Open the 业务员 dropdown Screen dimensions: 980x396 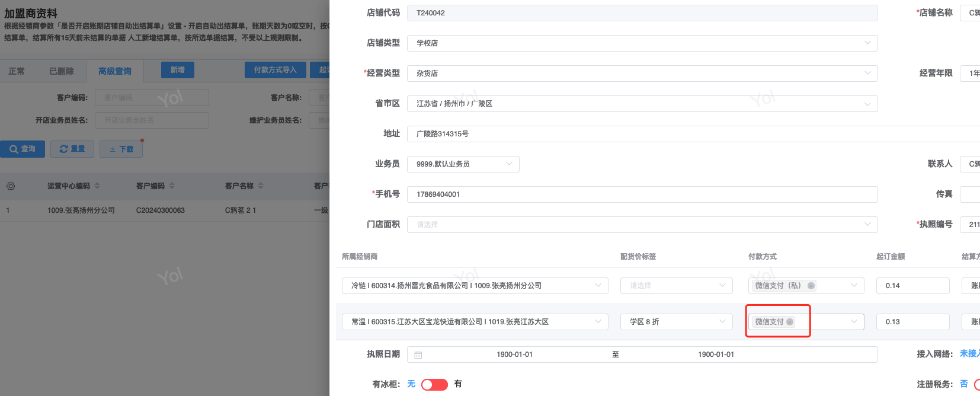pyautogui.click(x=463, y=164)
